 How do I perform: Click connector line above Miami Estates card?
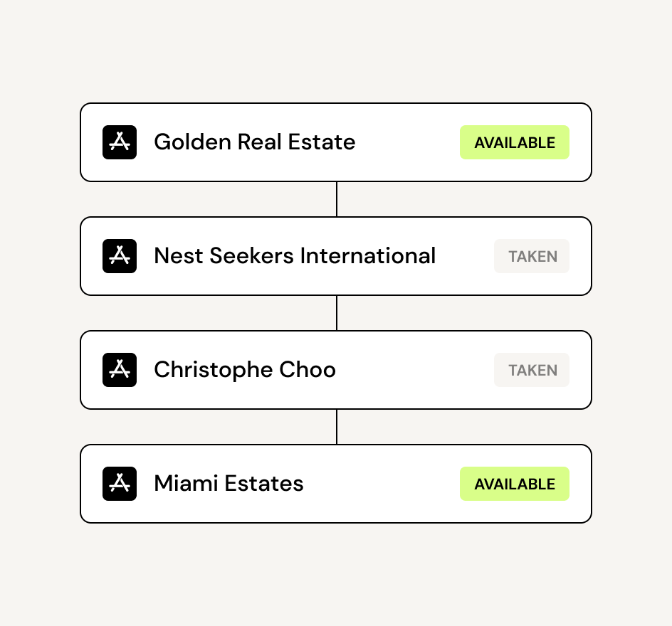click(337, 427)
